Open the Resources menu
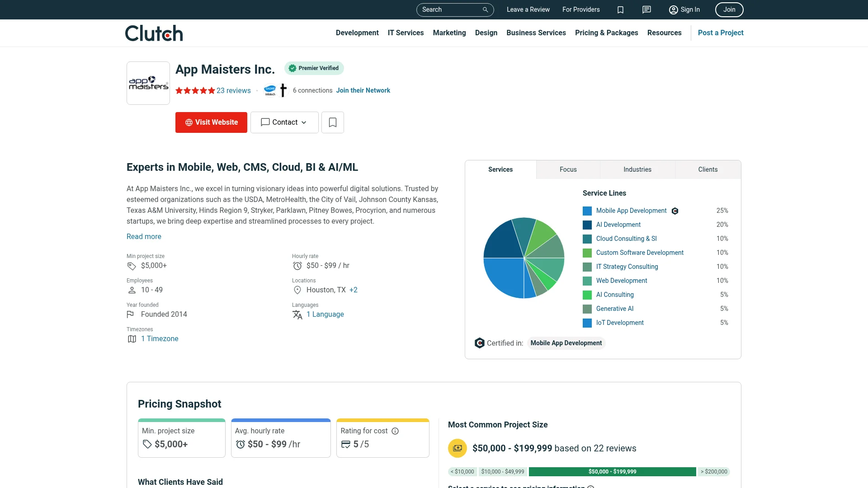Viewport: 868px width, 488px height. click(664, 33)
